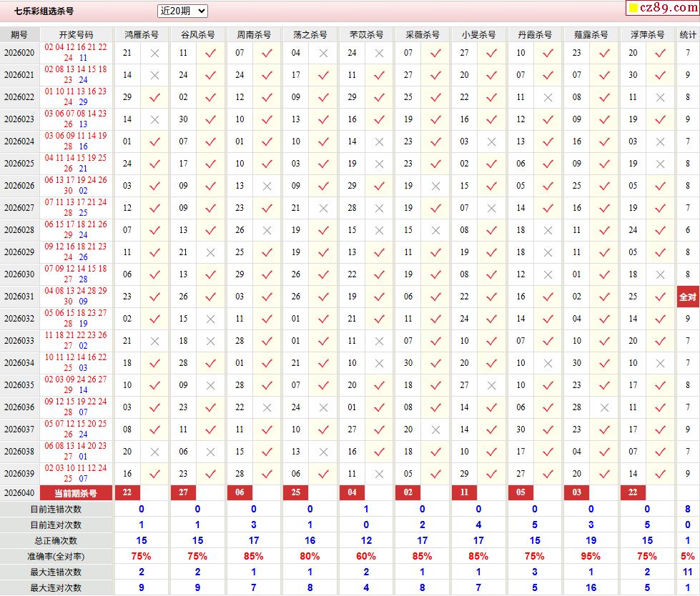Click the cross mark for 采薇杀号 in period 2026028
Image resolution: width=700 pixels, height=596 pixels.
click(435, 230)
